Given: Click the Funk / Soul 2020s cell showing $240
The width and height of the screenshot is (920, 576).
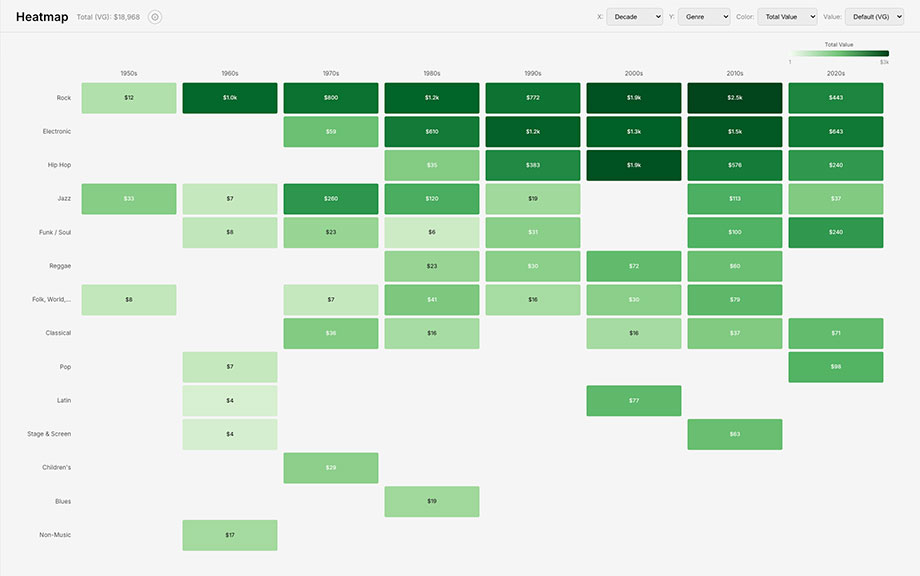Looking at the screenshot, I should pos(835,231).
